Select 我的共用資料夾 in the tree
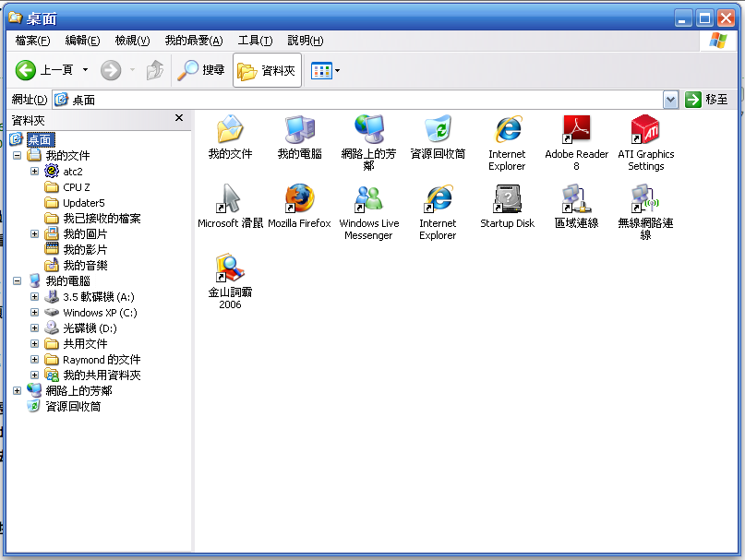Screen dimensions: 745x560 [102, 375]
